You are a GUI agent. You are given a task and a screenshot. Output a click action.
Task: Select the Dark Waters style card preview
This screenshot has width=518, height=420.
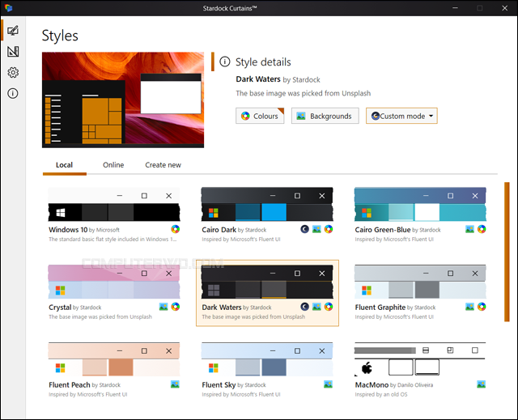(267, 282)
